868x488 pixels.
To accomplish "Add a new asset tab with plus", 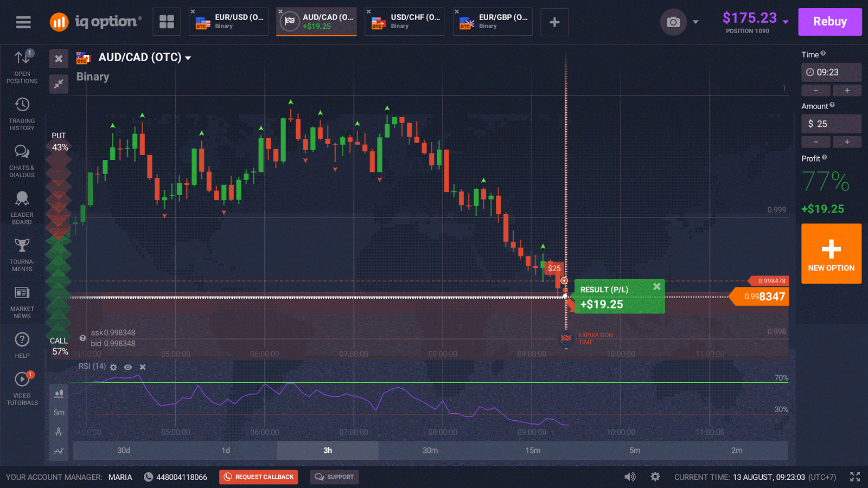I will click(554, 22).
